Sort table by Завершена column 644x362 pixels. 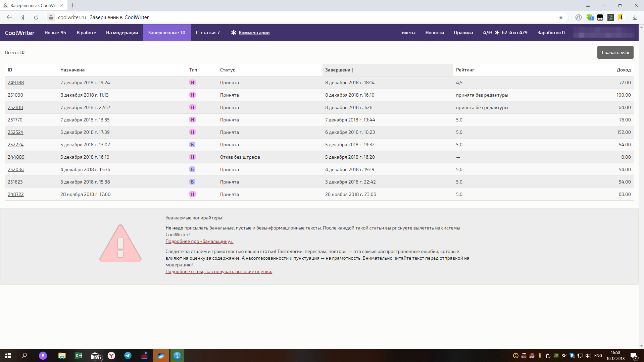[337, 70]
